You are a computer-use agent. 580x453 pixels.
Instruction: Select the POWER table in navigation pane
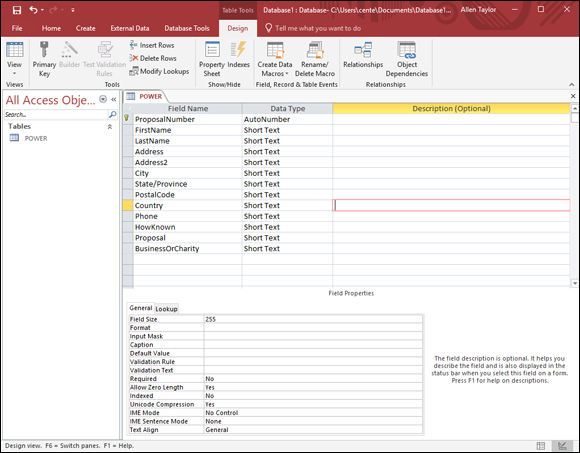[36, 138]
